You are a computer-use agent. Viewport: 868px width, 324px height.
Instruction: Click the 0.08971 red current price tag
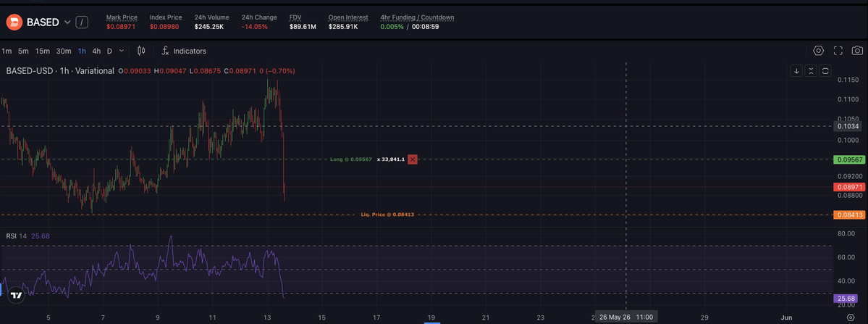click(x=849, y=187)
